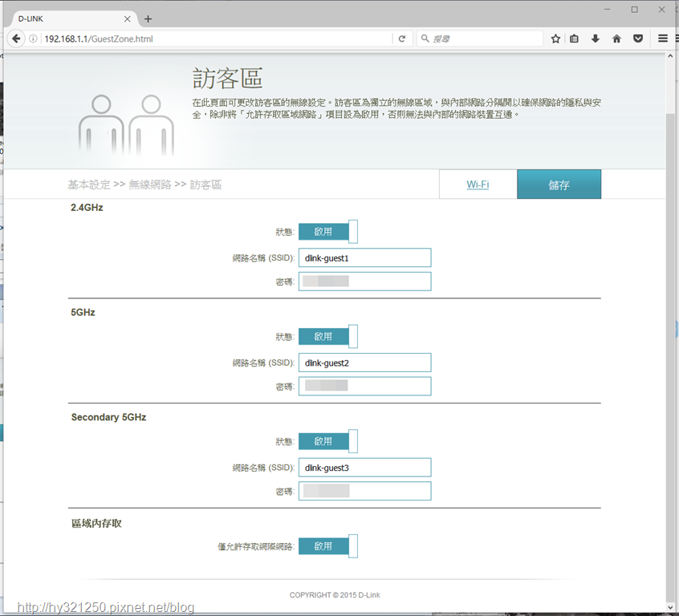
Task: Click the site information icon in address bar
Action: pos(33,38)
